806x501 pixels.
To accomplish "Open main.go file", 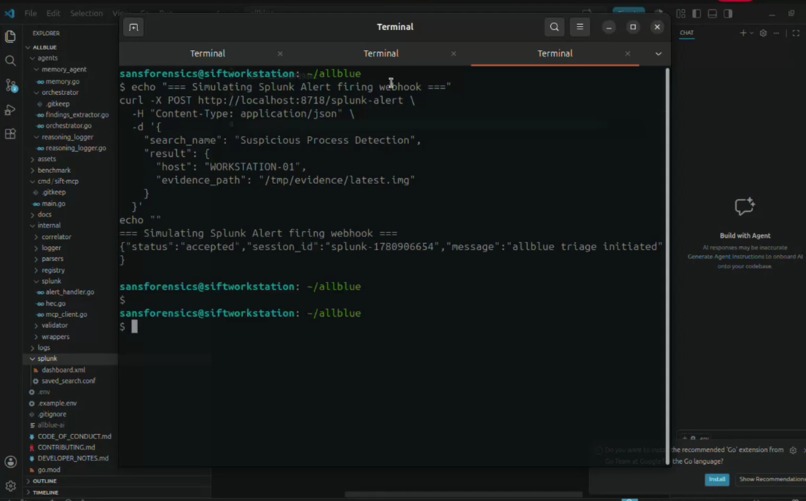I will pos(53,203).
